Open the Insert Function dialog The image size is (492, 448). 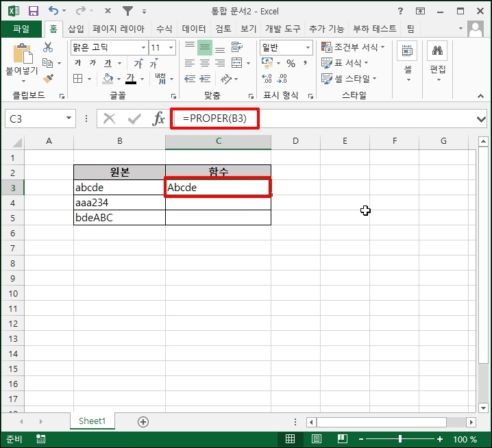click(158, 119)
